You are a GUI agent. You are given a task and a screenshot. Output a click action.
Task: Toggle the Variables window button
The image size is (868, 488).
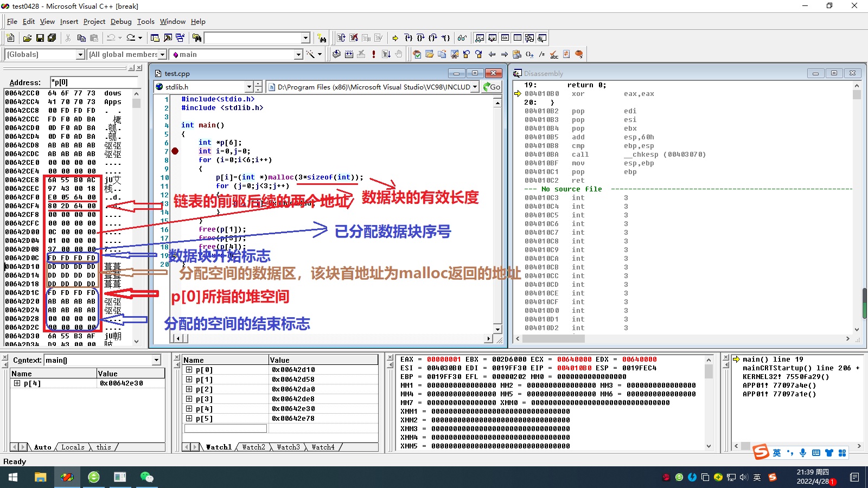tap(492, 38)
